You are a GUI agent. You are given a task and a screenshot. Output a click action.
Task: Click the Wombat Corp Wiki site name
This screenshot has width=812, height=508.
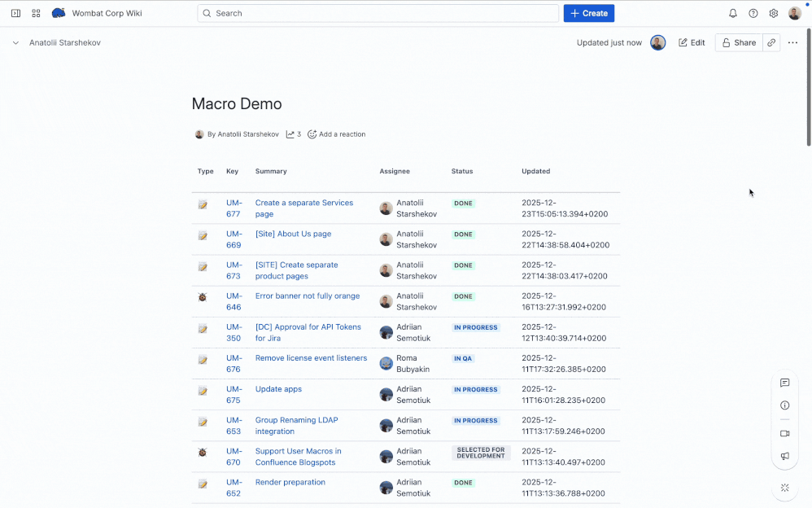[x=107, y=14]
